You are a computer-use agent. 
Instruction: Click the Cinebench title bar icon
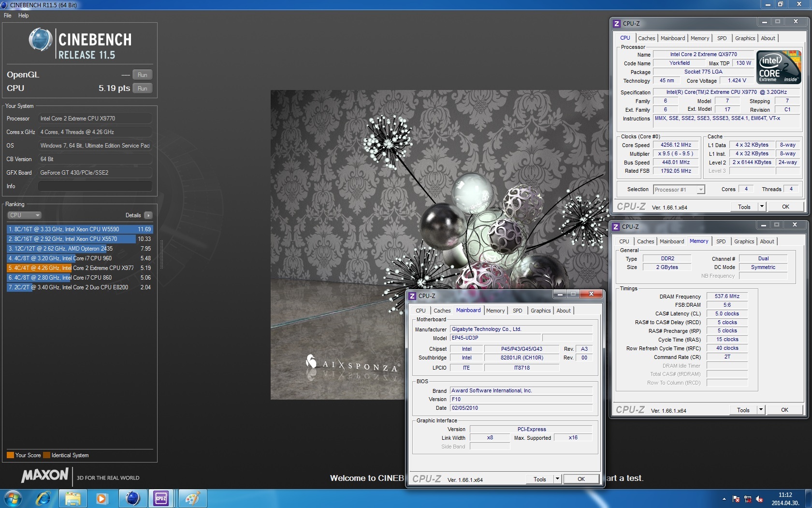click(x=4, y=5)
